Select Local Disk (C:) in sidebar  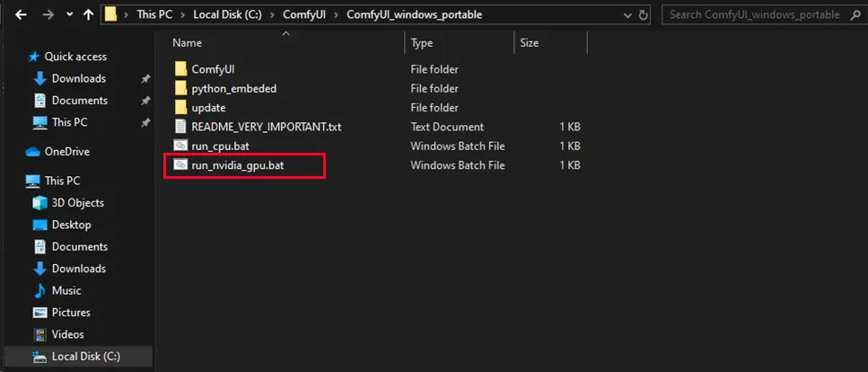[x=86, y=357]
